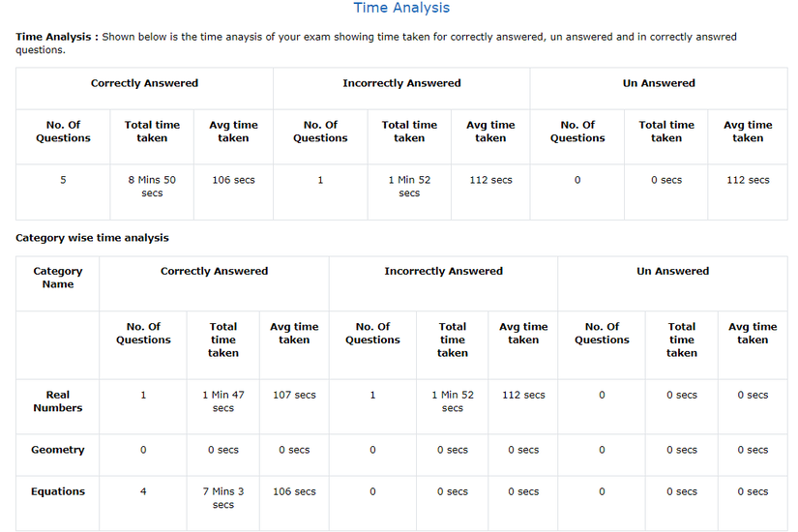Image resolution: width=798 pixels, height=532 pixels.
Task: Click the '8 Mins 50 secs' total time cell
Action: 152,187
